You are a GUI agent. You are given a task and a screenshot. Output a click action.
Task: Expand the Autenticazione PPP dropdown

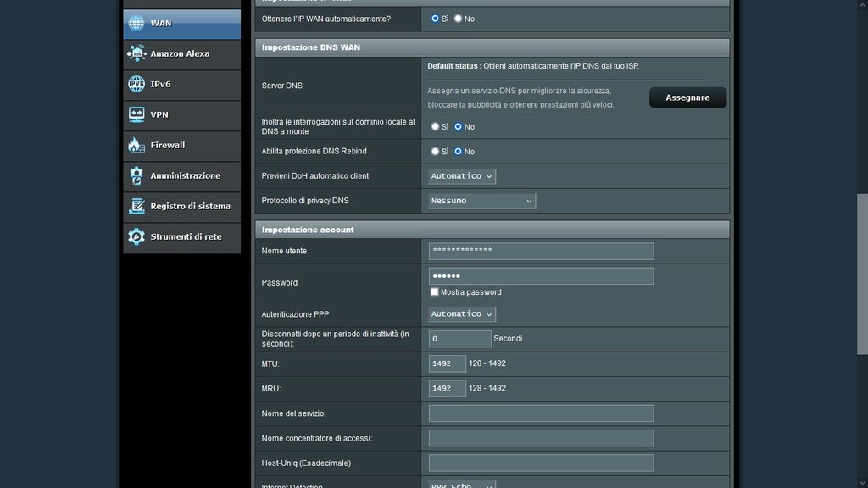point(462,314)
